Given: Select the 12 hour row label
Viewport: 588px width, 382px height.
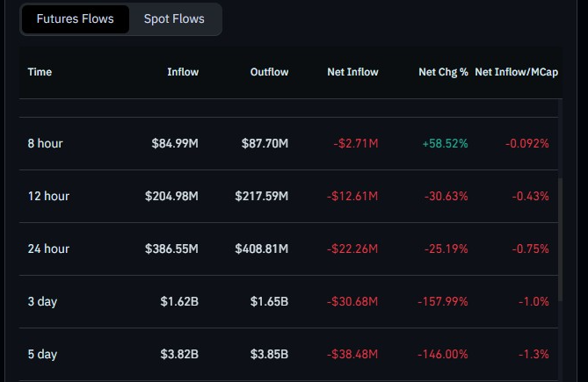Looking at the screenshot, I should [48, 196].
